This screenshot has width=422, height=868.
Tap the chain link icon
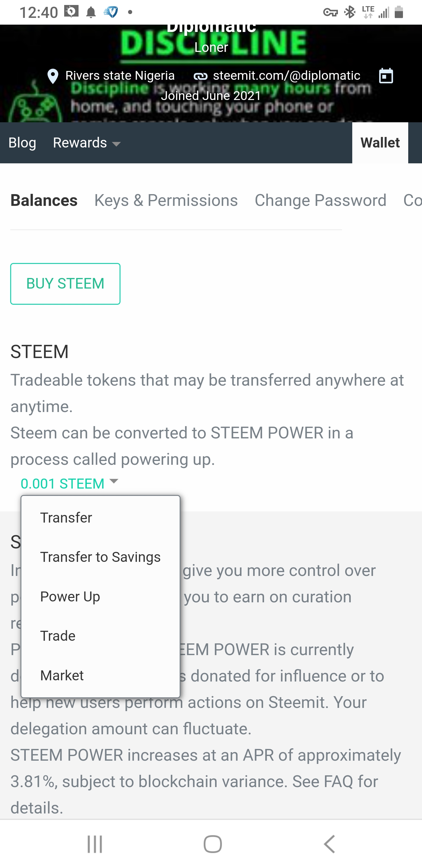click(200, 77)
